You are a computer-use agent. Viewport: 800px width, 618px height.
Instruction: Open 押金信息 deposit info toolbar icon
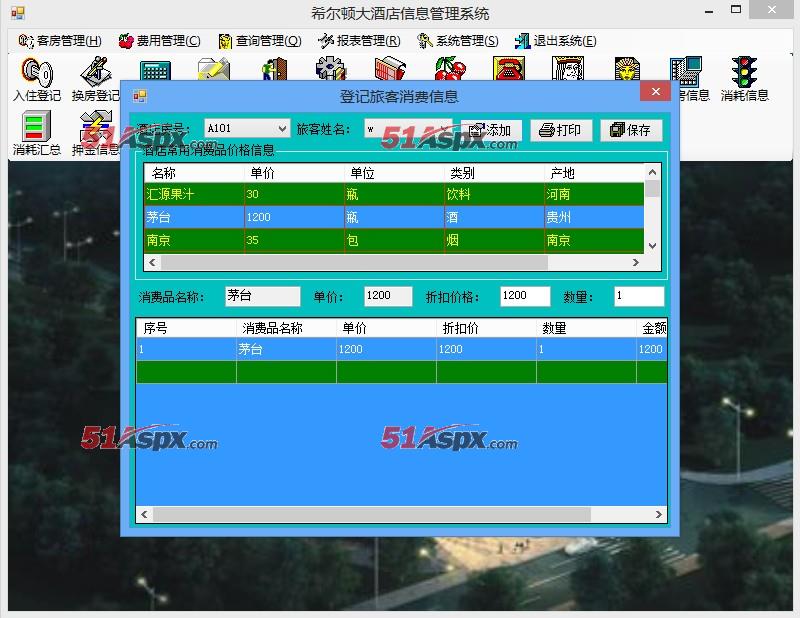[95, 133]
